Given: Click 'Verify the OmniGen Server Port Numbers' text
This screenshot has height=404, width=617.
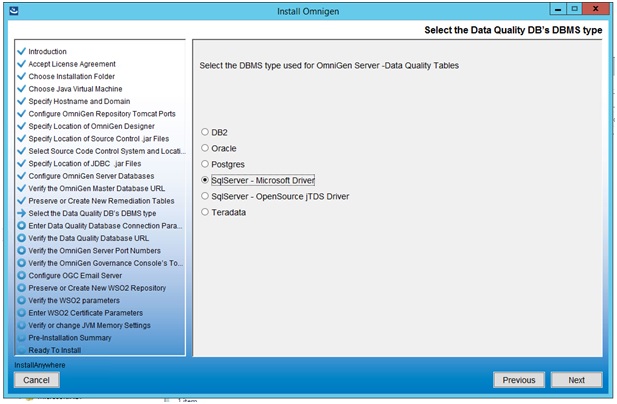Looking at the screenshot, I should click(94, 251).
